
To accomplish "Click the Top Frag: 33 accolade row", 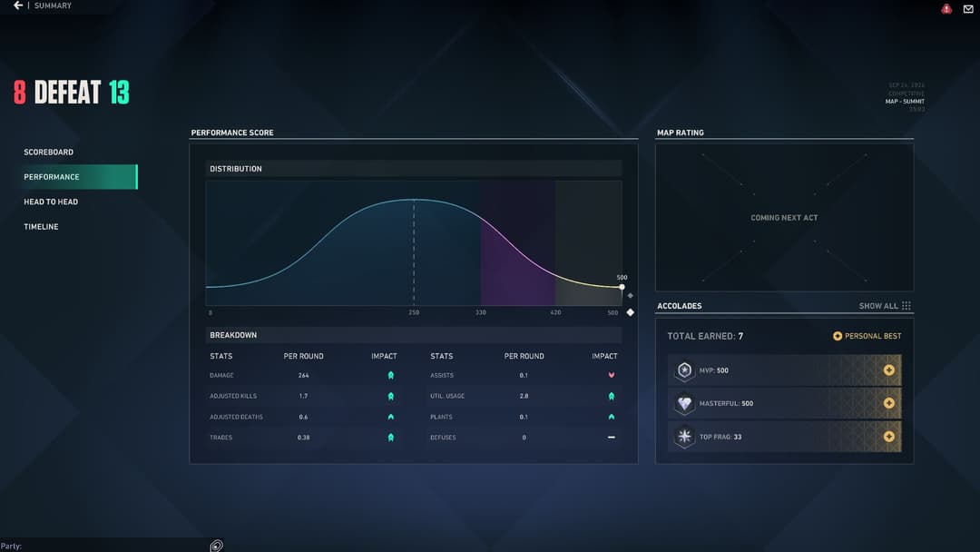I will click(784, 437).
